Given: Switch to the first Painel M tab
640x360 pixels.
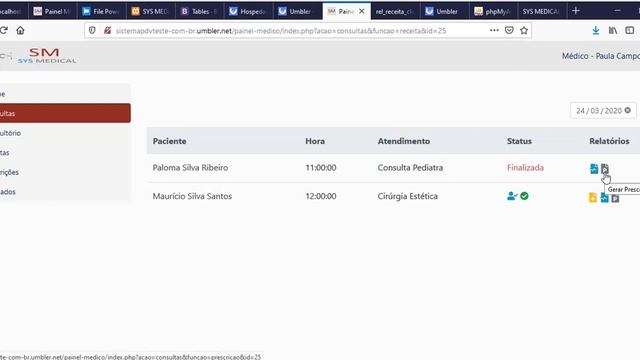Looking at the screenshot, I should [x=53, y=11].
